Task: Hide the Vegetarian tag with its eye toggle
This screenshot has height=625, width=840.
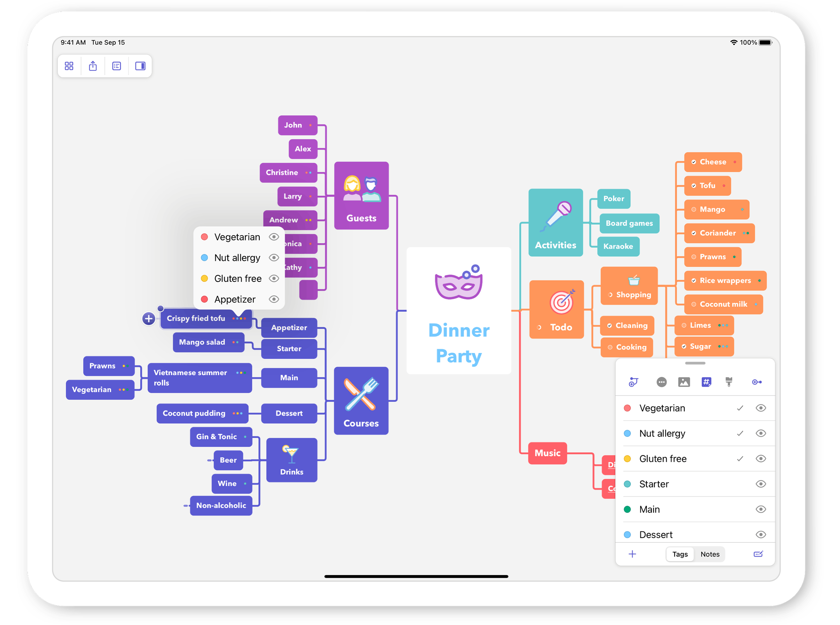Action: point(761,408)
